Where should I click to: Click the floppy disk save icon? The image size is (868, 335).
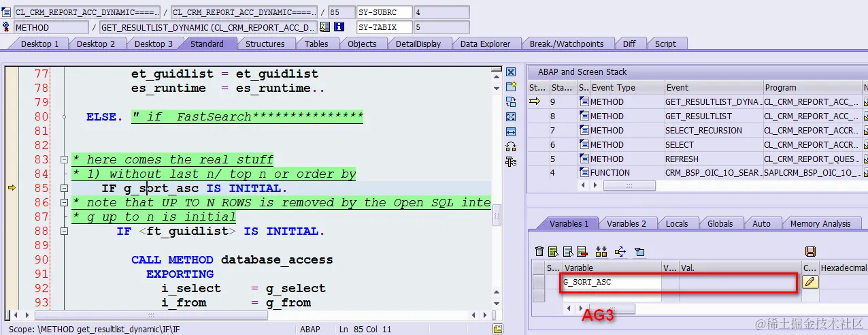click(x=810, y=252)
